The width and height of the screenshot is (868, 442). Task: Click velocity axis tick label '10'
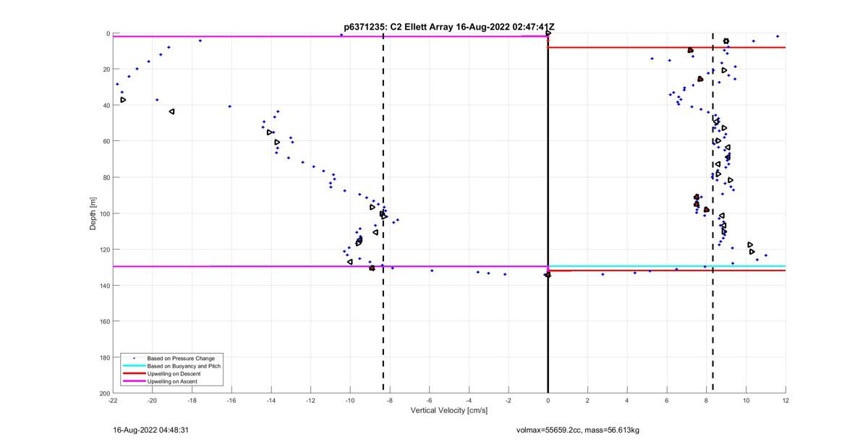746,400
